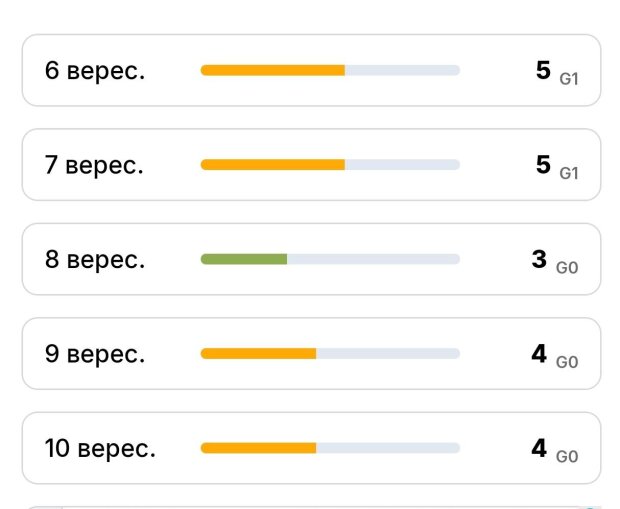Screen dimensions: 620x509
Task: Click the orange bar for 9 верес.
Action: coord(259,354)
